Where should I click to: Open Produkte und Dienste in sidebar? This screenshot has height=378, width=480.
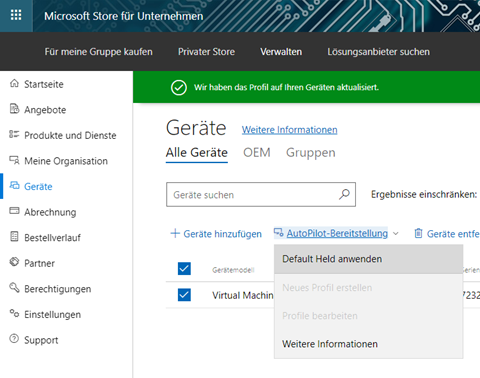pos(70,135)
